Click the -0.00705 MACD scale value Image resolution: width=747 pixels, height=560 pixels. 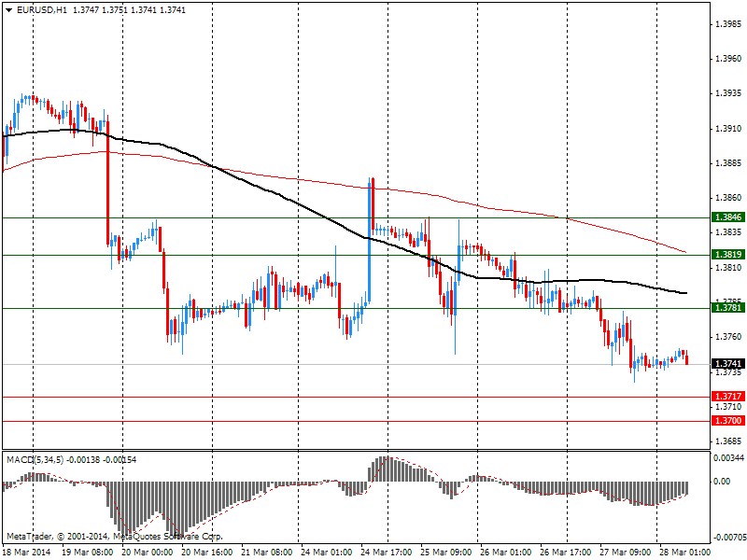pyautogui.click(x=728, y=539)
